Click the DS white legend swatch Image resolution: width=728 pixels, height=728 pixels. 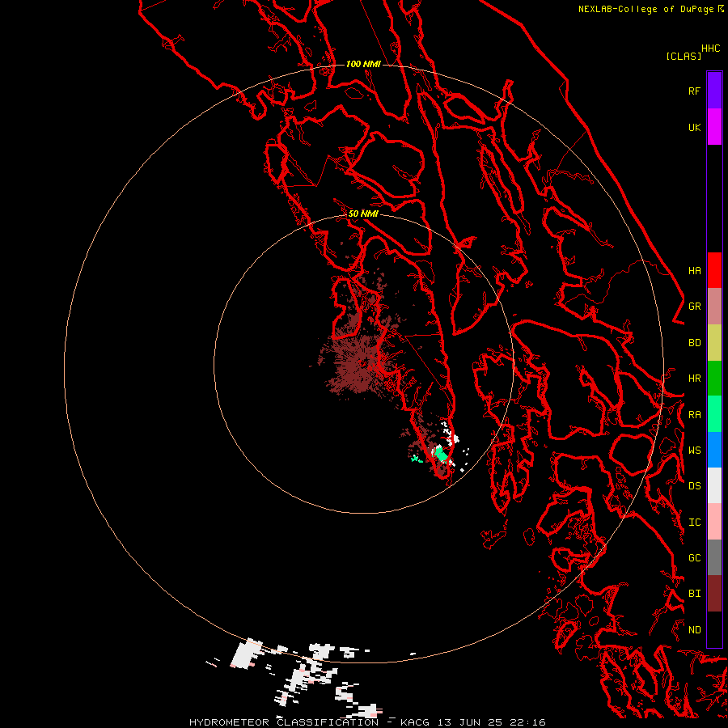pos(714,485)
